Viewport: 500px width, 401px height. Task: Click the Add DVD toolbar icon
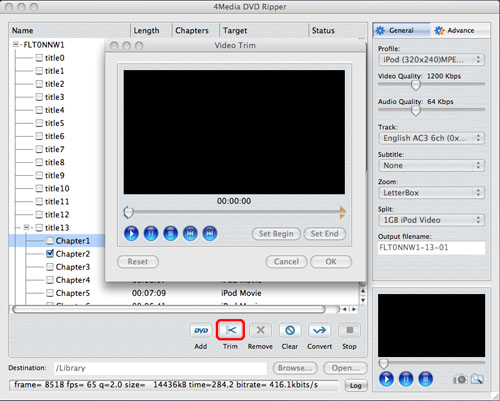click(x=201, y=330)
